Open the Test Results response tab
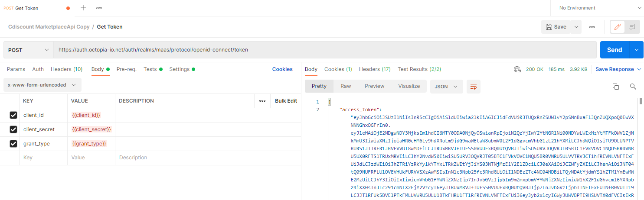The height and width of the screenshot is (200, 644). pos(419,69)
